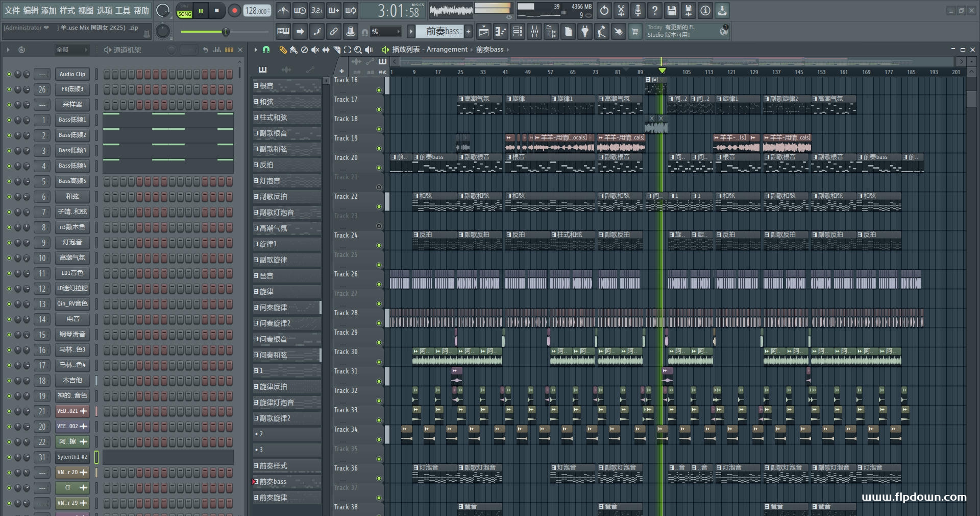Open the 前奏bass breadcrumb in playlist title

tap(489, 50)
